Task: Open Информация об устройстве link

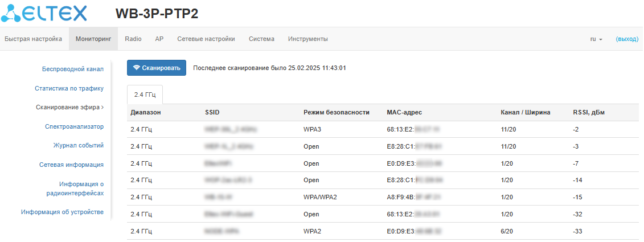Action: pyautogui.click(x=62, y=212)
